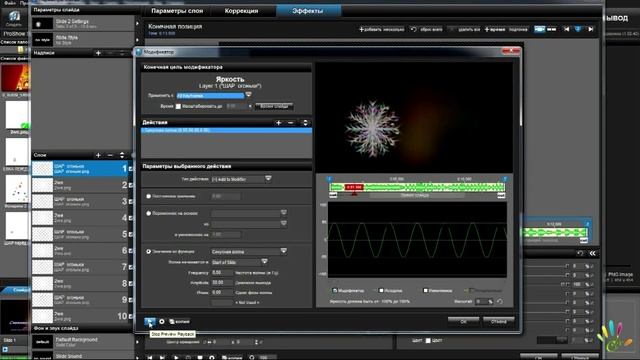Click the last keyframe marker above modifier timeline

(505, 179)
